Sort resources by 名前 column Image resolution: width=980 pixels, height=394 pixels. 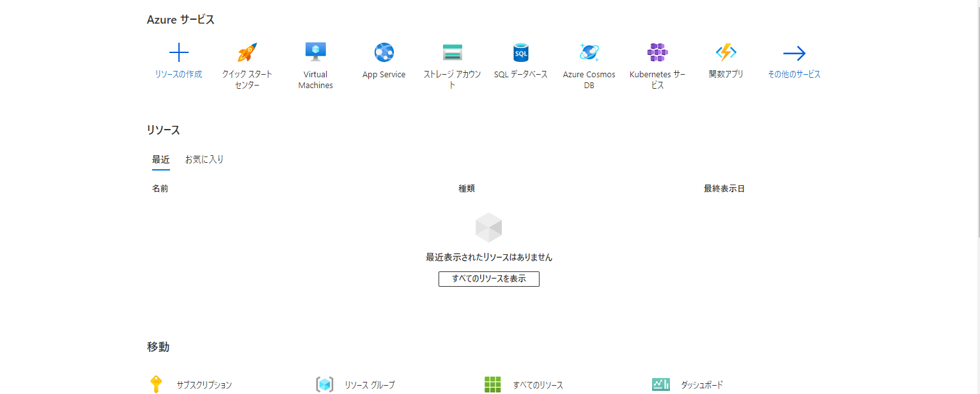(x=160, y=188)
